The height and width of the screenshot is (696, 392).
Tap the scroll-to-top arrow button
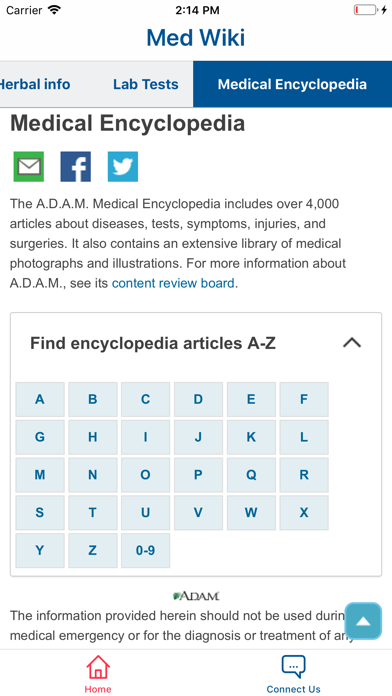tap(363, 621)
